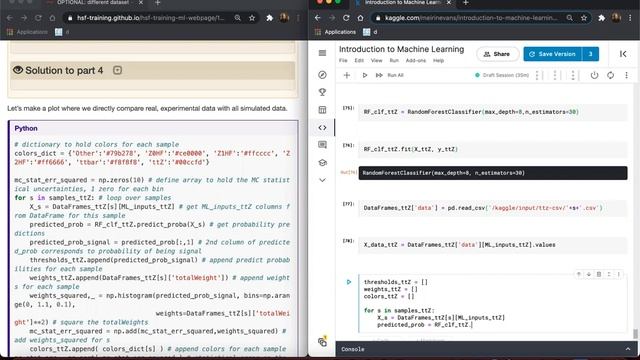Open the Run menu in notebook
640x360 pixels.
[394, 60]
